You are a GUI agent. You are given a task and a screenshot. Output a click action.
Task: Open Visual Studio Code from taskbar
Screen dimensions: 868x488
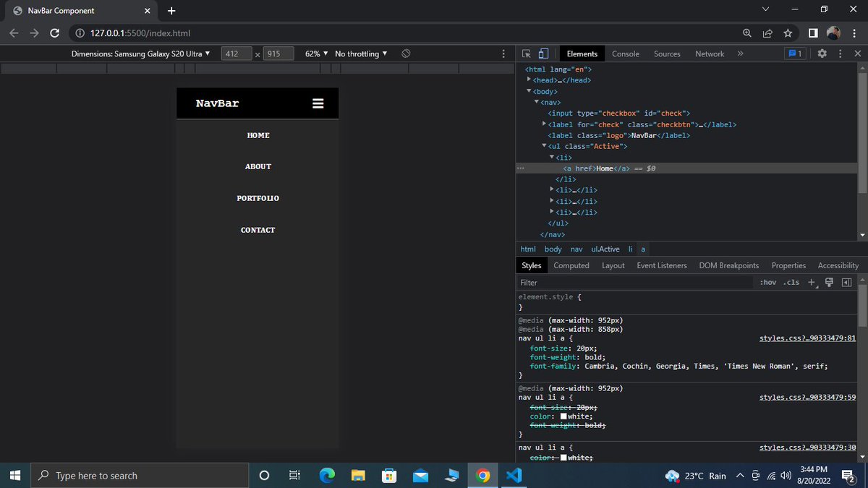pos(514,475)
